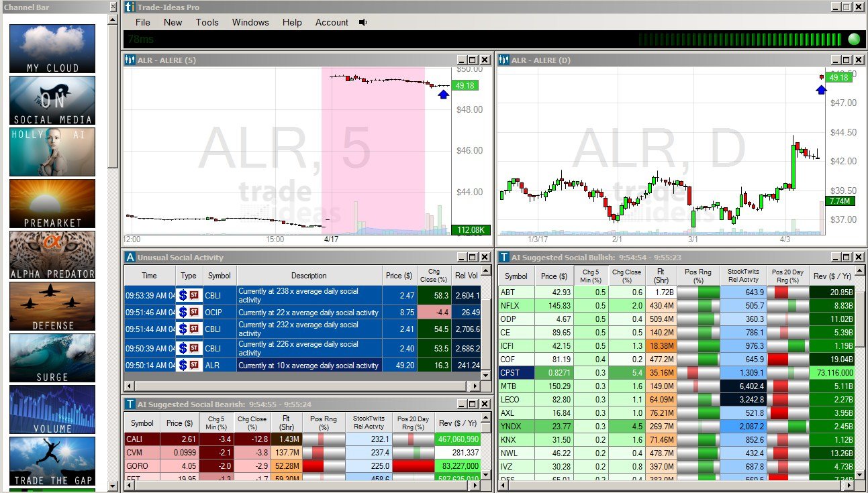The width and height of the screenshot is (868, 493).
Task: Open the My Cloud channel
Action: tap(52, 49)
